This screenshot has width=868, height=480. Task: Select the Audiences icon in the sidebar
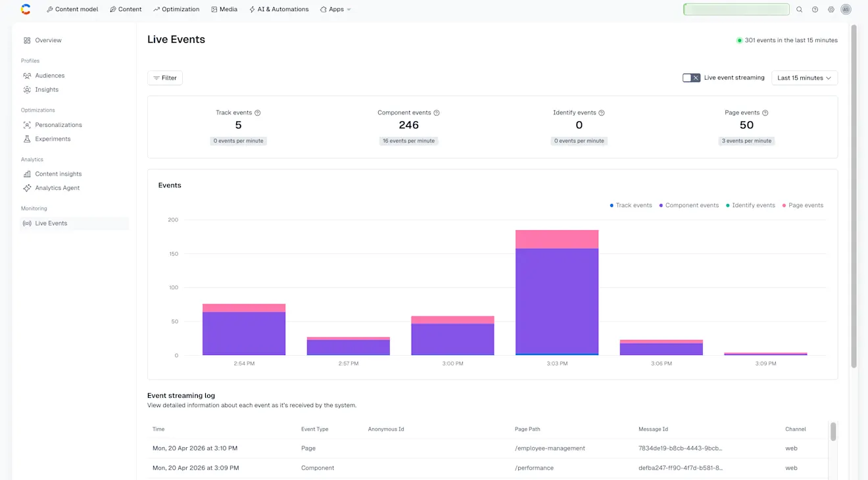[x=27, y=75]
